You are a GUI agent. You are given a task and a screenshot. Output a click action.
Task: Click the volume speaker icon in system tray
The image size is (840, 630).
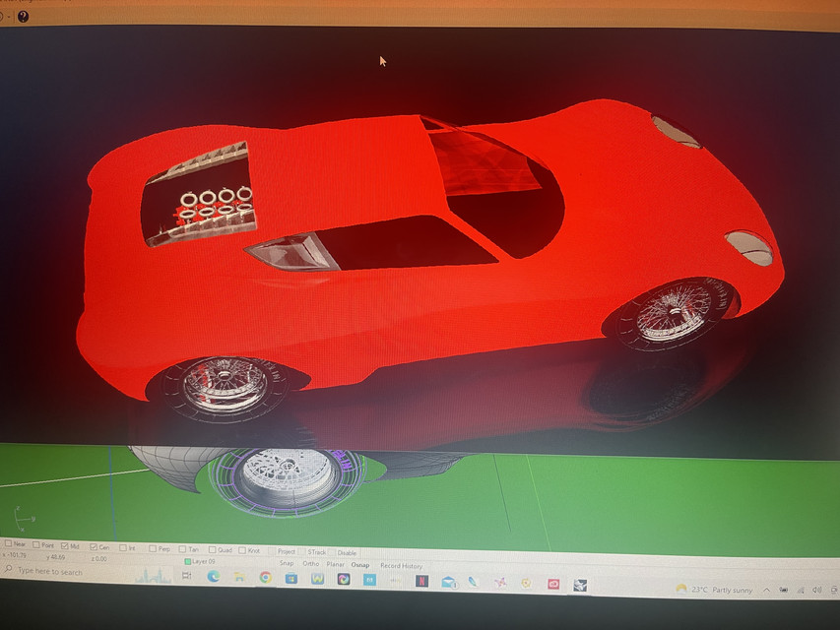pos(816,591)
